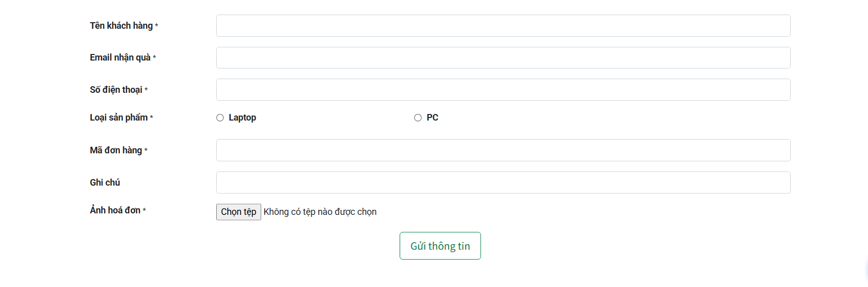Screen dimensions: 868x287
Task: Click the Tên khách hàng text field
Action: [x=503, y=26]
